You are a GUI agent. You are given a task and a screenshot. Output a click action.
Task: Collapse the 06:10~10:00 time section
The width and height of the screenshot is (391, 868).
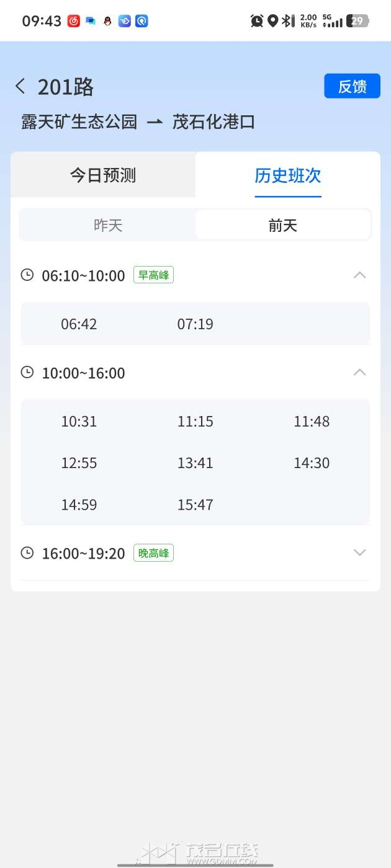point(359,275)
